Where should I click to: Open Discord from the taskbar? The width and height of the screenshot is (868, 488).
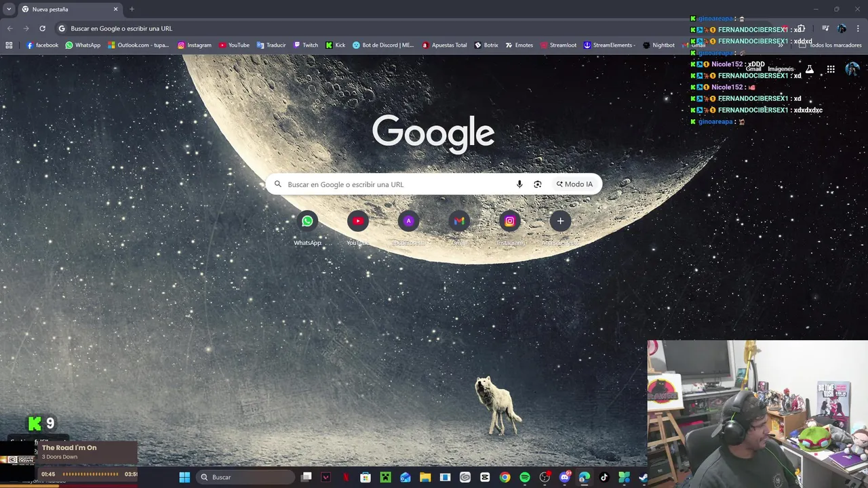coord(565,477)
